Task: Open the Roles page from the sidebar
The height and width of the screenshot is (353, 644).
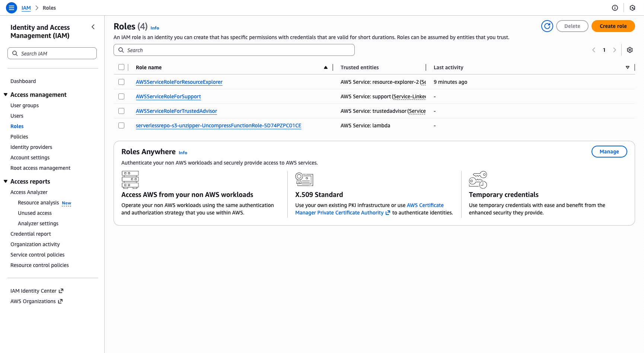Action: click(x=17, y=126)
